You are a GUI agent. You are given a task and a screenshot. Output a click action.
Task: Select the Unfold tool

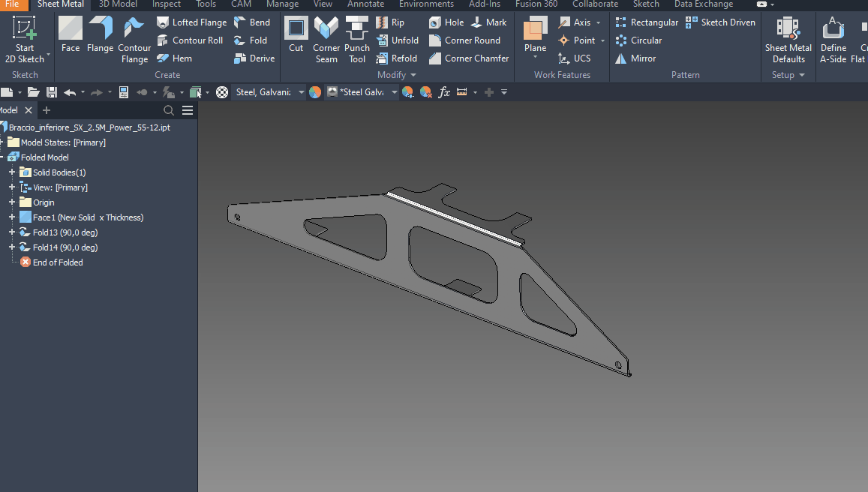click(x=398, y=40)
